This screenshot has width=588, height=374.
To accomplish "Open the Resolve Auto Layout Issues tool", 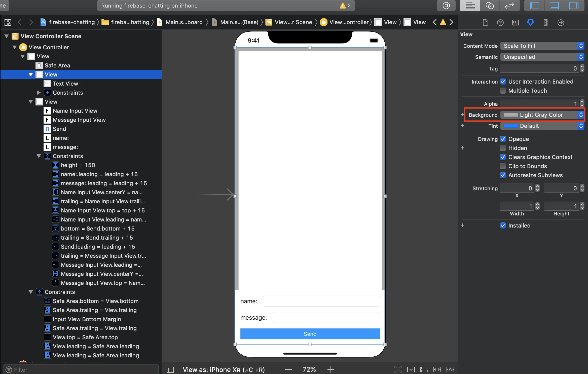I will coord(450,369).
